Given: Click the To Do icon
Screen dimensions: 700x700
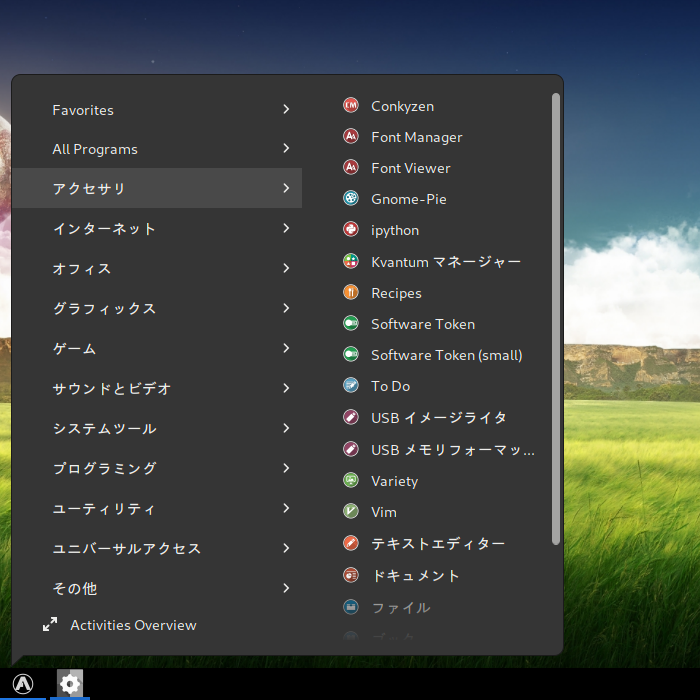Looking at the screenshot, I should (x=351, y=385).
